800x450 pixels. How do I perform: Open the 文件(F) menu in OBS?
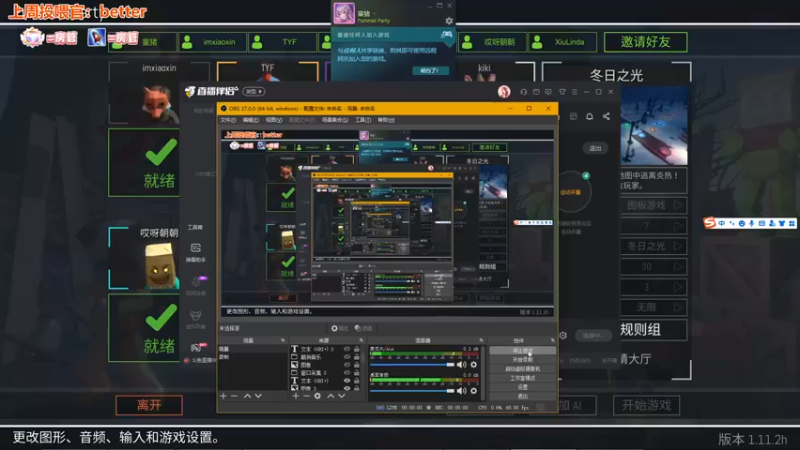228,120
